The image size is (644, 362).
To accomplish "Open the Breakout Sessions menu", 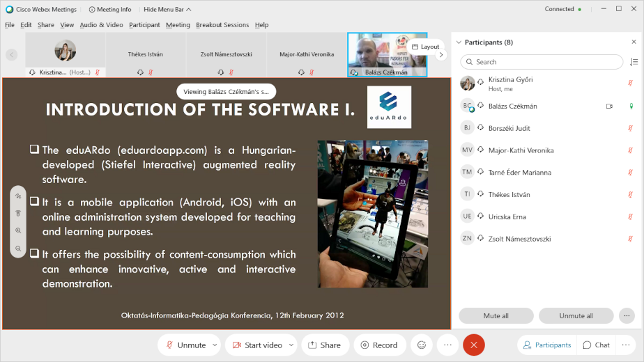I will pos(222,24).
